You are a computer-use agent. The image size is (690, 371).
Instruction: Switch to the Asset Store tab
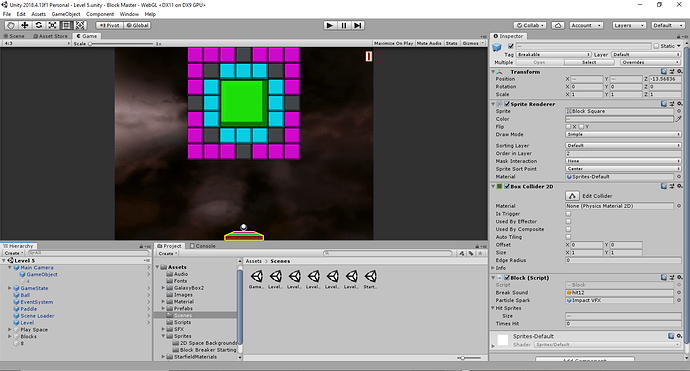pyautogui.click(x=51, y=36)
